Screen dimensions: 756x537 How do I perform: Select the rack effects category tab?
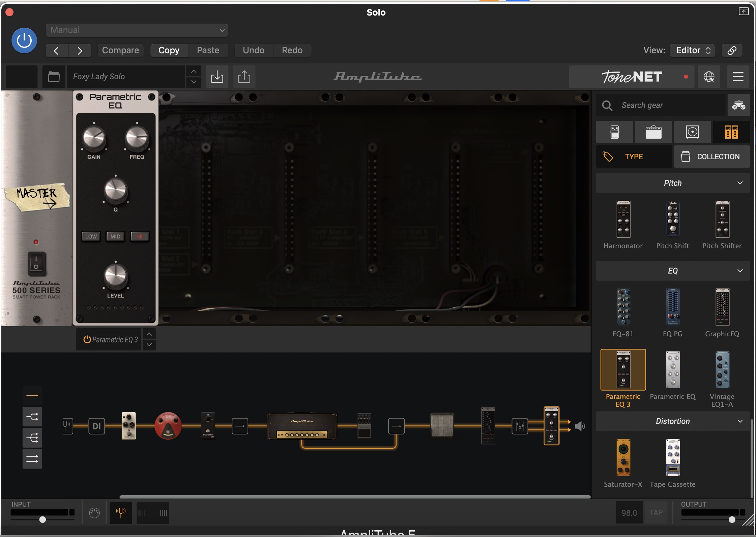(x=731, y=132)
